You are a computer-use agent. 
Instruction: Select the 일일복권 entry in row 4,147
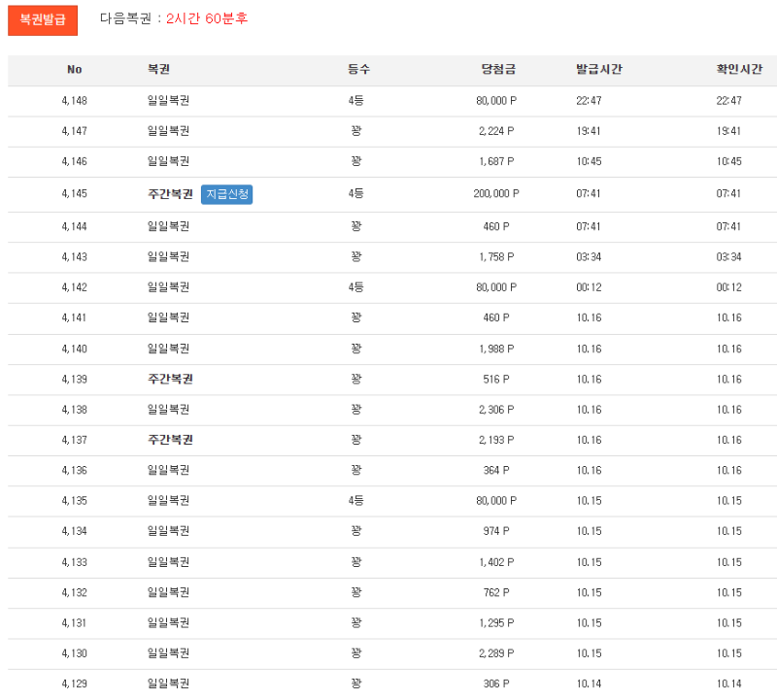[x=168, y=131]
